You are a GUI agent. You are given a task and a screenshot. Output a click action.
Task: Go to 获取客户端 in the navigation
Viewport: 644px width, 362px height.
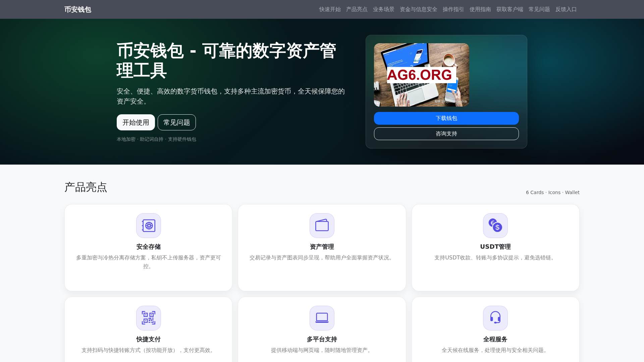510,9
